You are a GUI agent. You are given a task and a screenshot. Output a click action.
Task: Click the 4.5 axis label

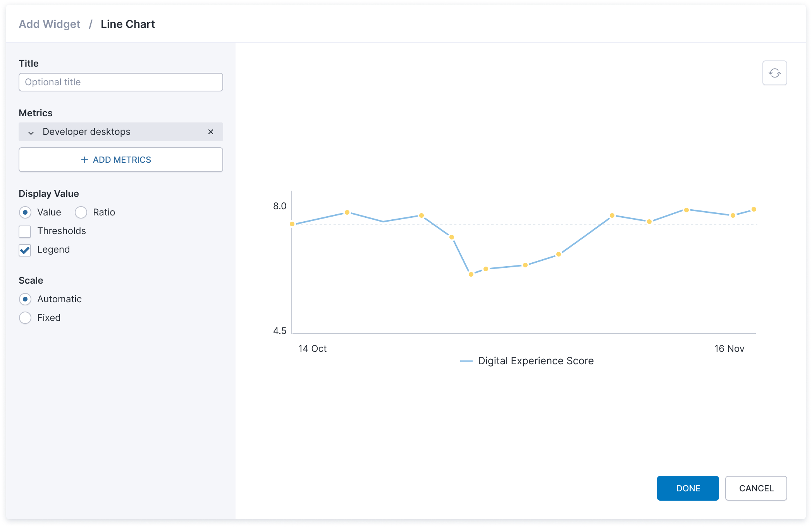pyautogui.click(x=280, y=331)
